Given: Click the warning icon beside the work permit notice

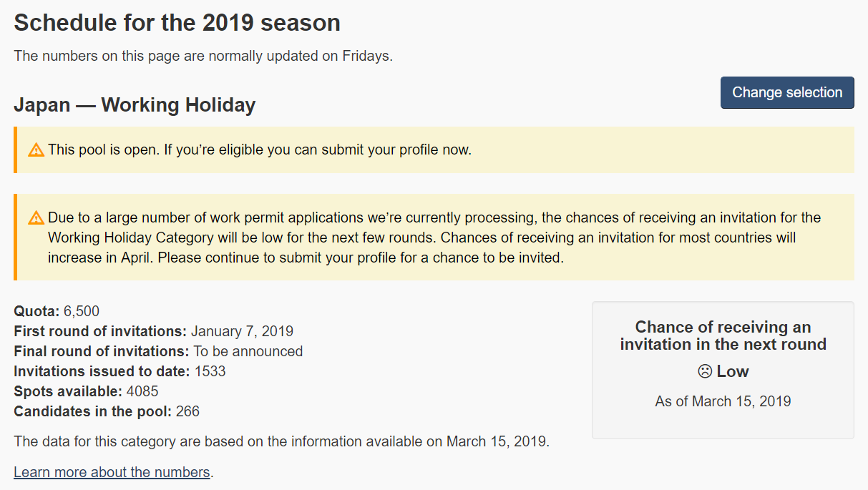Looking at the screenshot, I should [36, 217].
